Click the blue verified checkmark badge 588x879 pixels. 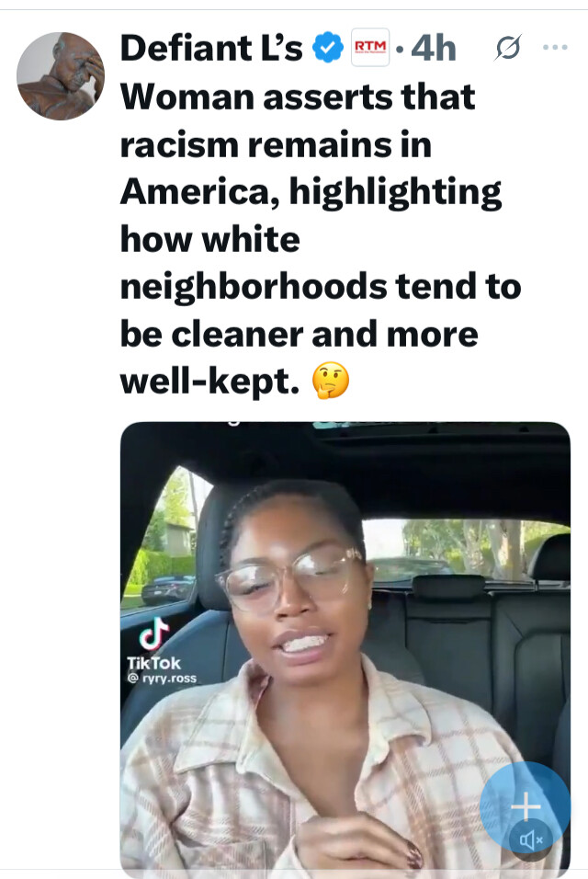pos(327,48)
